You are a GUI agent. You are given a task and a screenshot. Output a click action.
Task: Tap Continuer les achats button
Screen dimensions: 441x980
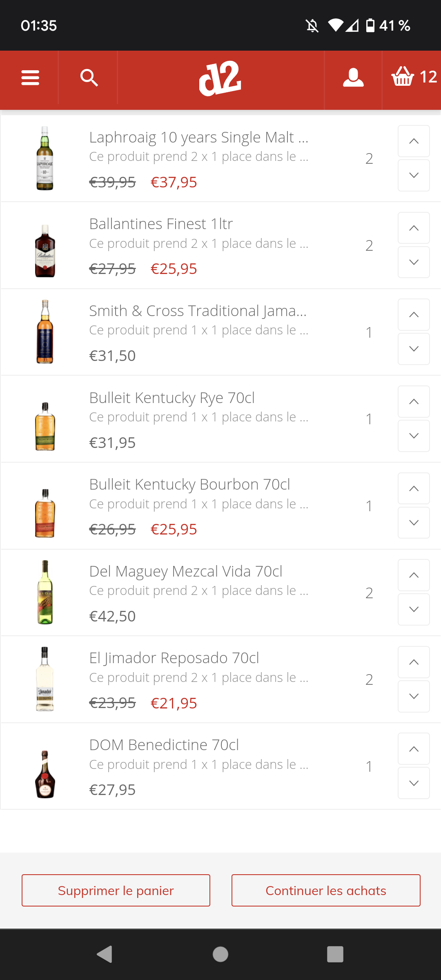(x=326, y=891)
